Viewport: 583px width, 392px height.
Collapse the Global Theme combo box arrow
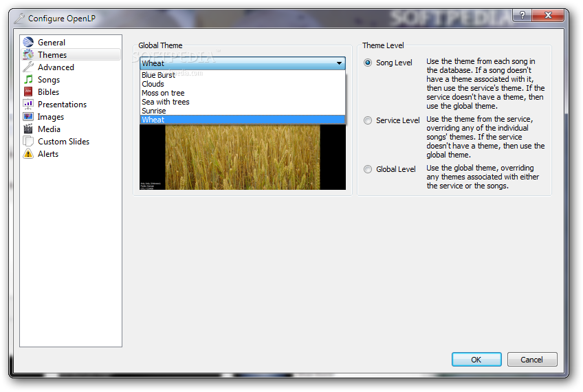click(339, 63)
